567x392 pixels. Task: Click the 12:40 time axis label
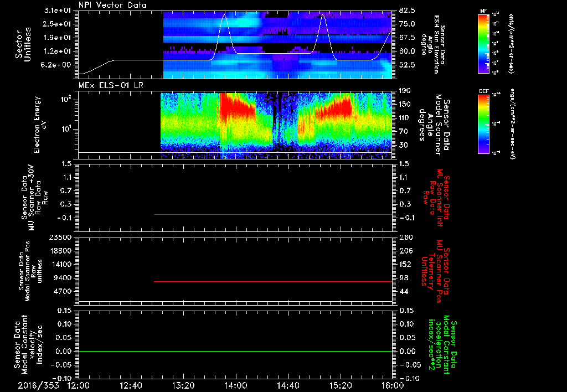131,385
